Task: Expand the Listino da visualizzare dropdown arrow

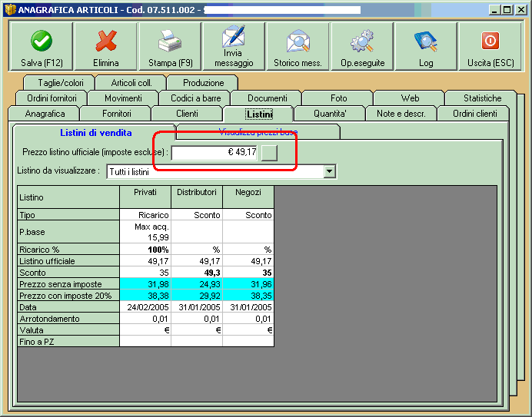Action: (330, 171)
